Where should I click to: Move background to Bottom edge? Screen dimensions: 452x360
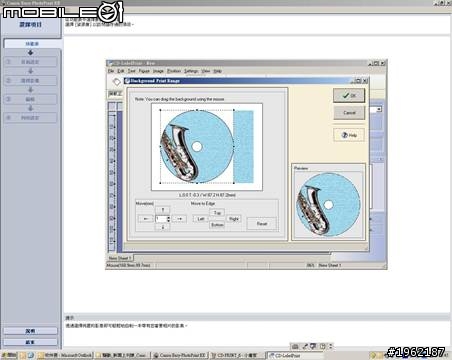tap(217, 225)
